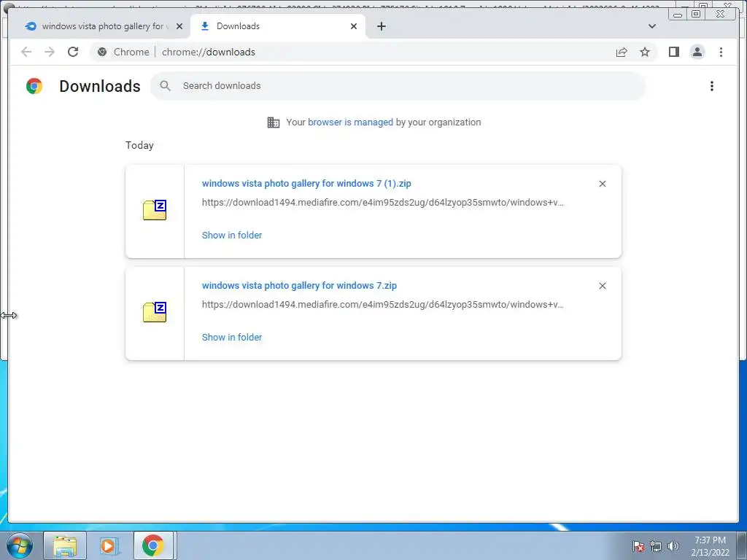Open the Chrome profile avatar menu
This screenshot has width=747, height=560.
tap(697, 52)
